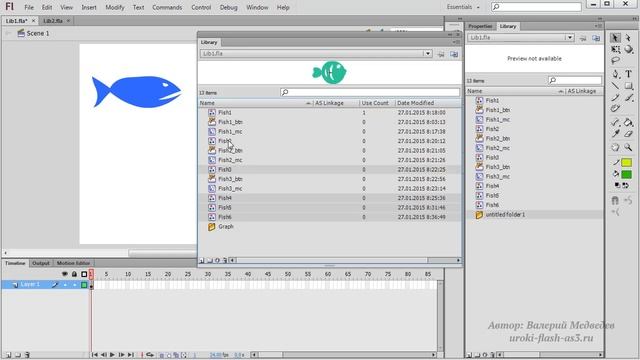Toggle Snap to Objects magnet
The height and width of the screenshot is (360, 640).
(615, 200)
